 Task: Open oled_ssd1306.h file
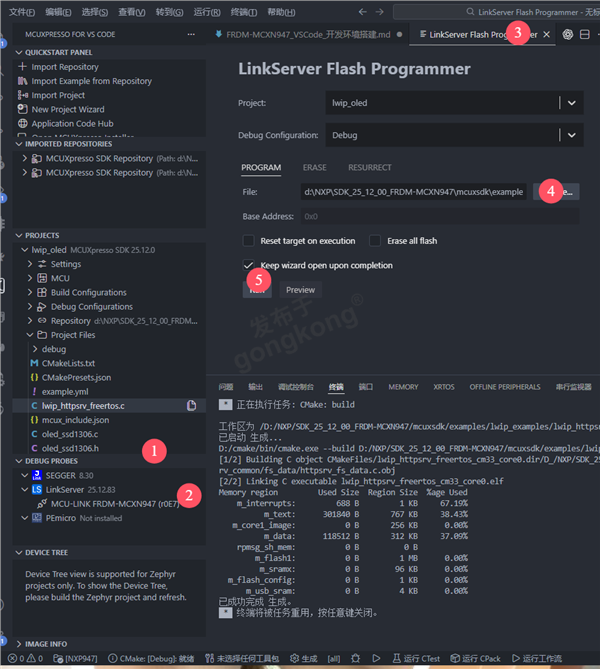click(x=70, y=448)
